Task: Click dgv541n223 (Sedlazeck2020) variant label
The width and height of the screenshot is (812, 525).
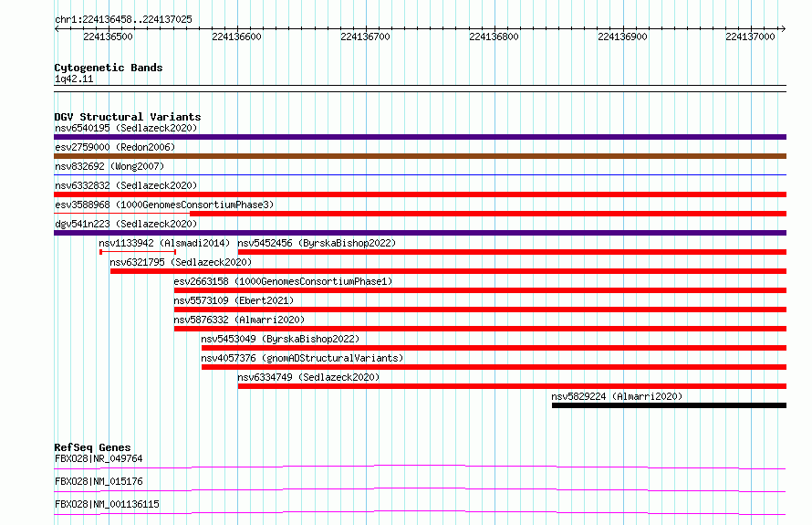Action: [126, 224]
